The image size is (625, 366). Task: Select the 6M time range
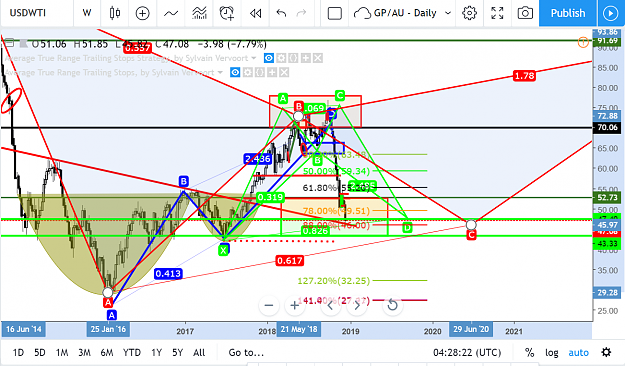tap(106, 352)
